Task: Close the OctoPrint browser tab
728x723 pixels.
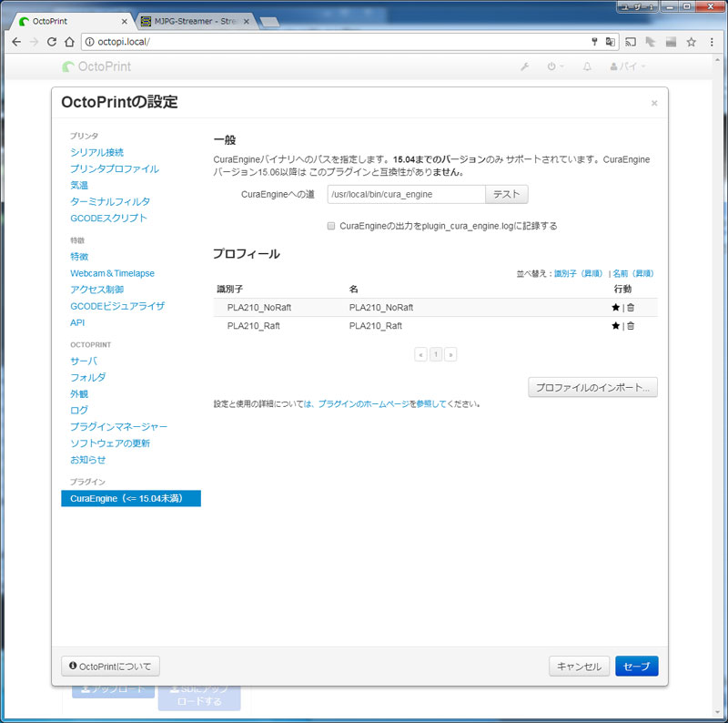Action: (125, 21)
